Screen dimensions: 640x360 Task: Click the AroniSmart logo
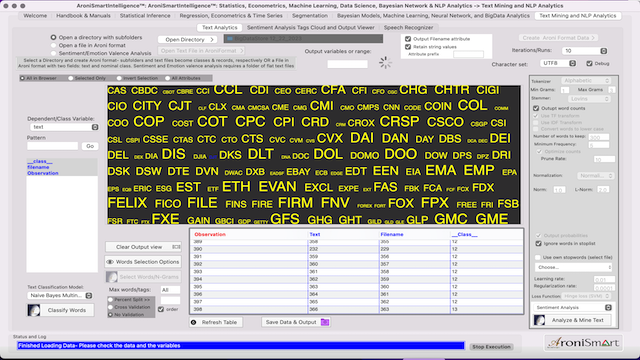[583, 343]
